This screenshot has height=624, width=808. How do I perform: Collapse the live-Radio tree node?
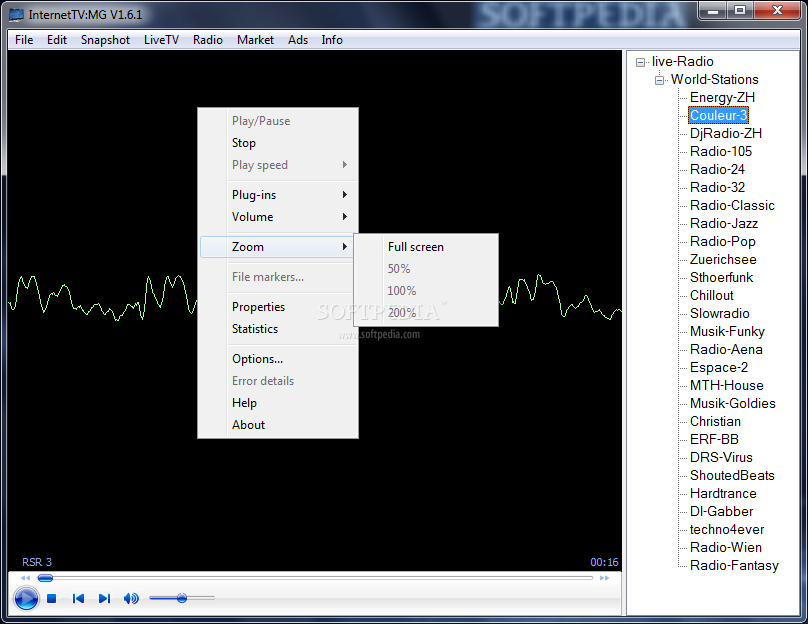point(640,62)
